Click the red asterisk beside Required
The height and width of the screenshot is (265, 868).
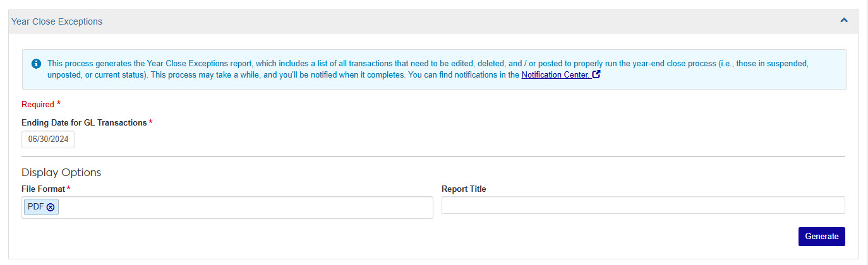(x=59, y=103)
